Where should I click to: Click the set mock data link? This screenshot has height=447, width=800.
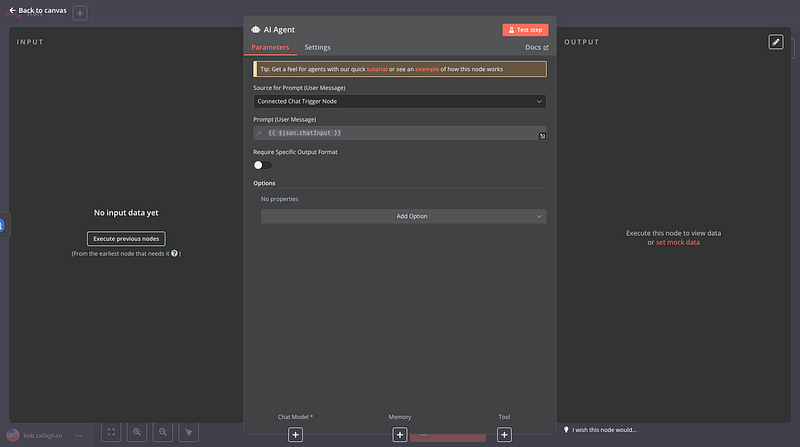tap(678, 243)
